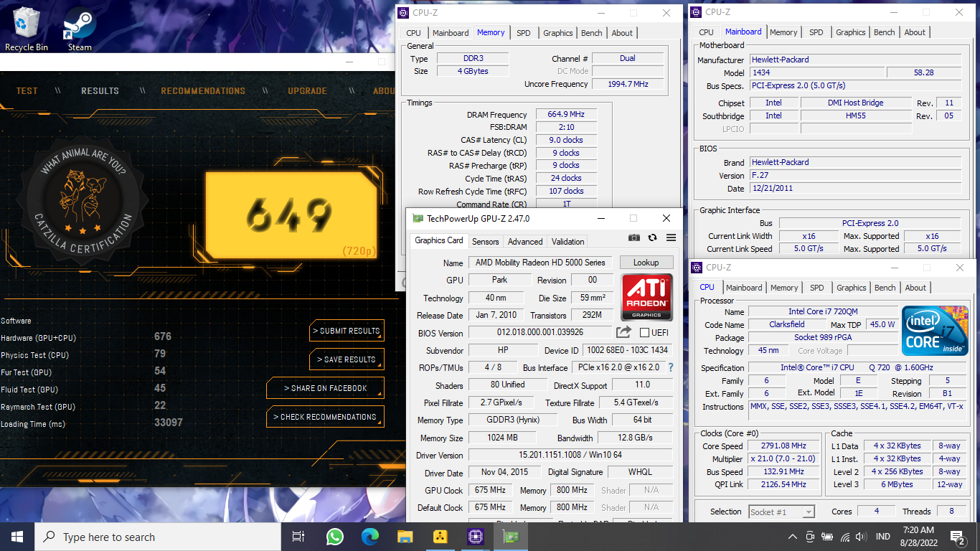Open the taskbar clock showing 7:20 AM
The height and width of the screenshot is (551, 980).
coord(918,537)
